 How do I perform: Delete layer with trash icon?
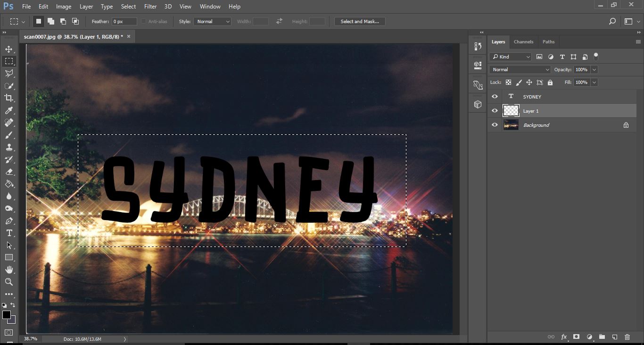pos(627,337)
